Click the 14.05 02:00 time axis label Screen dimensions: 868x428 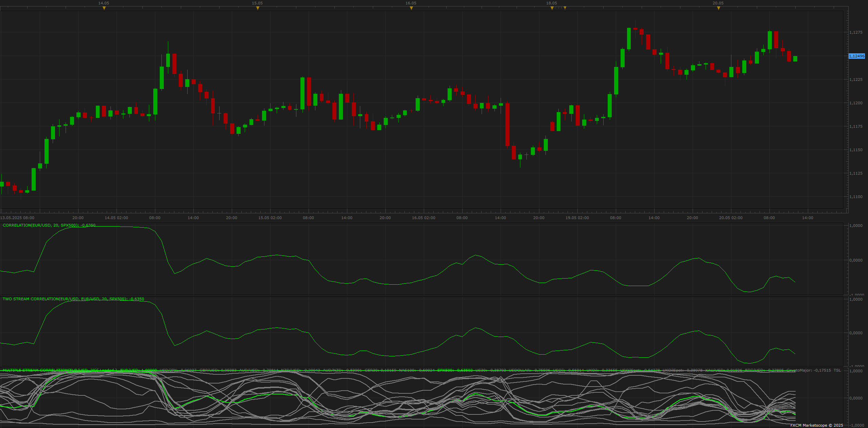(116, 218)
